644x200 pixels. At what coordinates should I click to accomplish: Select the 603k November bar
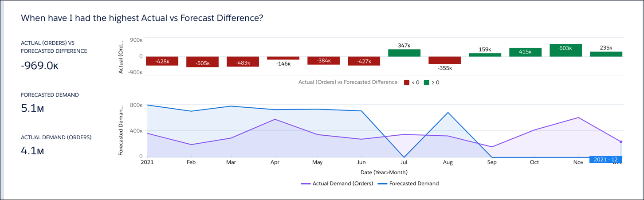(565, 51)
